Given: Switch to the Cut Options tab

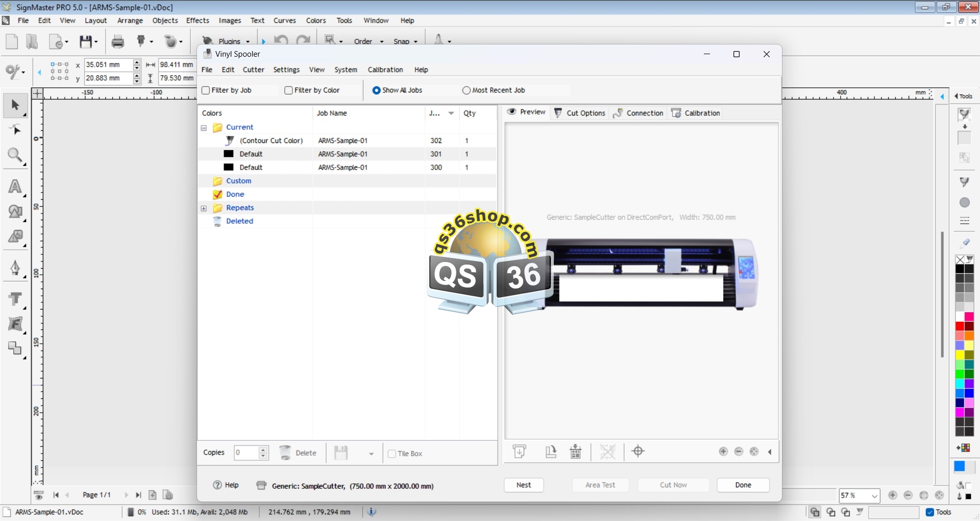Looking at the screenshot, I should pyautogui.click(x=580, y=113).
